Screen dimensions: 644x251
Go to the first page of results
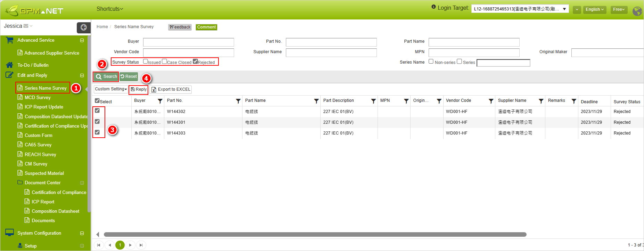click(x=99, y=245)
